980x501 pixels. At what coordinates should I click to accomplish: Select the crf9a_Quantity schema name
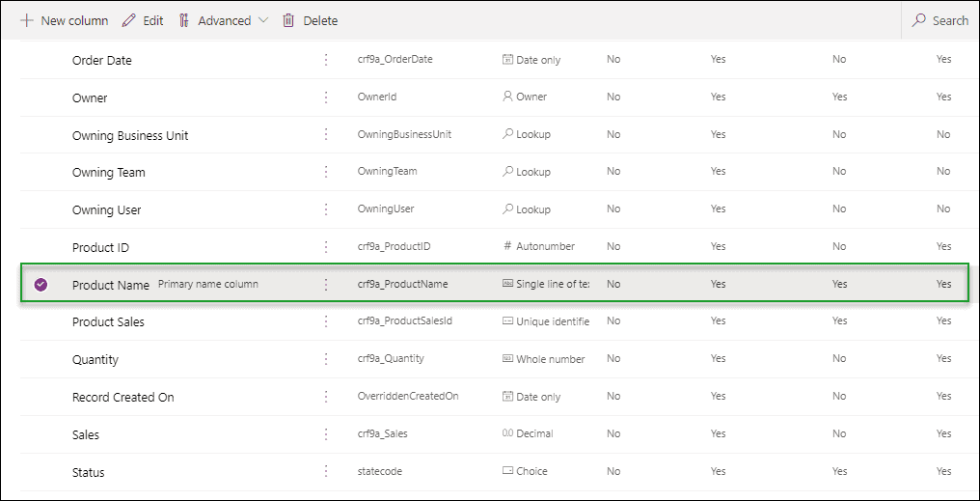tap(391, 358)
